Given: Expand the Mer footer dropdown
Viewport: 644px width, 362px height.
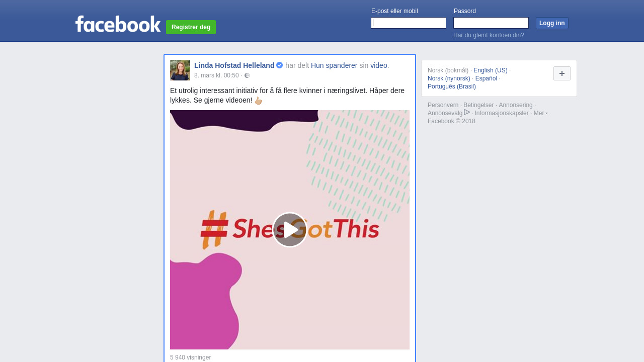Looking at the screenshot, I should pyautogui.click(x=541, y=113).
